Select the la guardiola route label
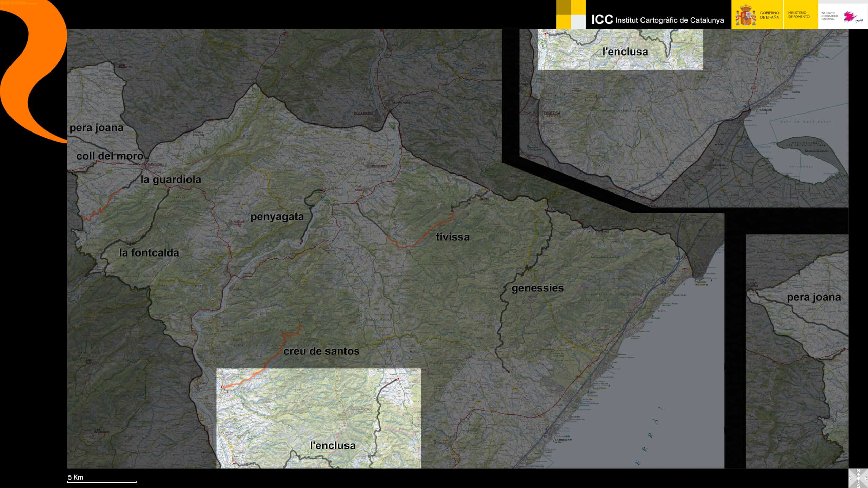Viewport: 868px width, 488px height. [x=171, y=179]
